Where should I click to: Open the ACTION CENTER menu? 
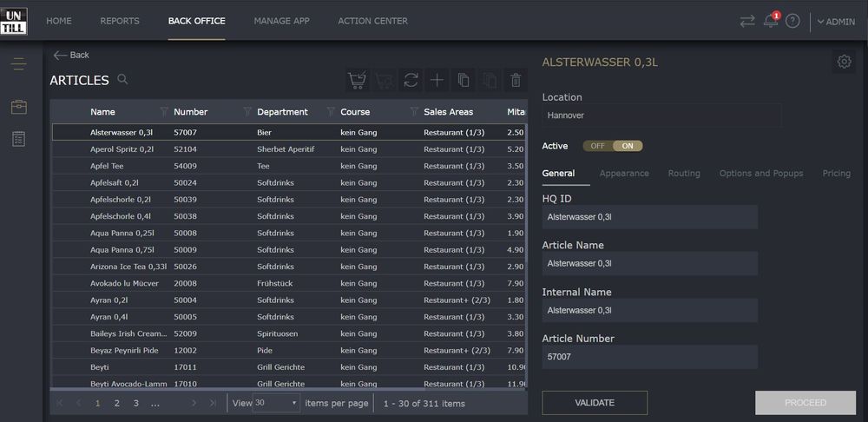pos(373,21)
